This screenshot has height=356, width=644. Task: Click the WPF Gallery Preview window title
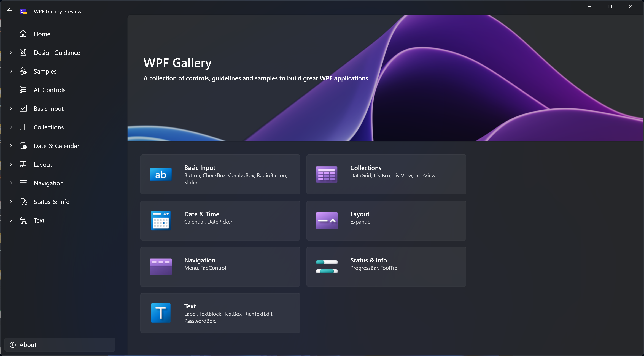coord(58,12)
